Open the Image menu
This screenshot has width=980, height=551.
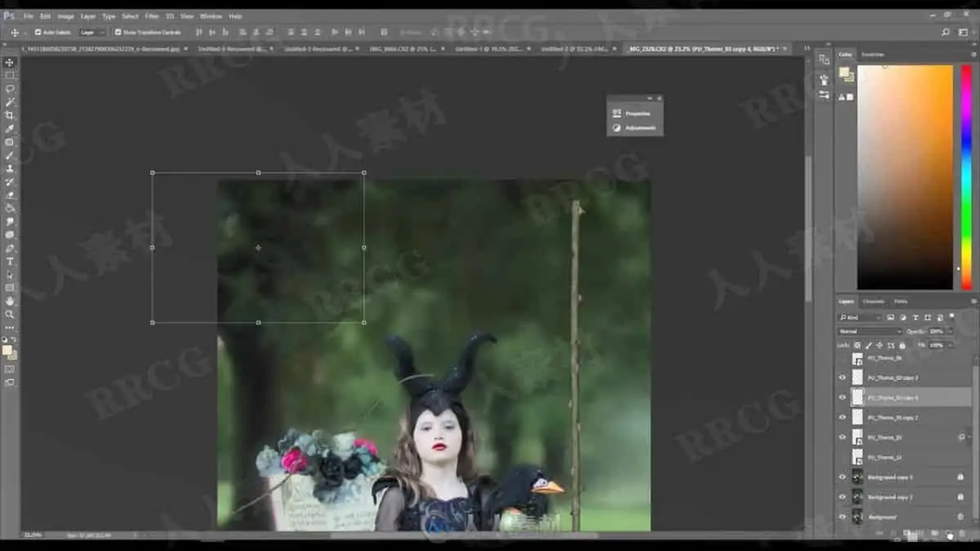coord(65,16)
